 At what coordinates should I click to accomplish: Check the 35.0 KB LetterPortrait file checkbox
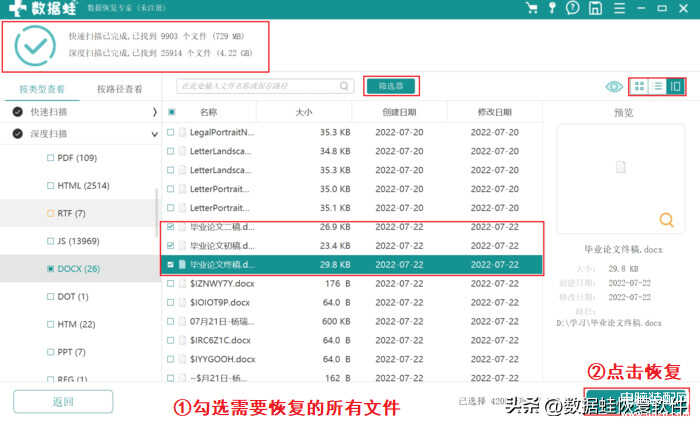pyautogui.click(x=171, y=189)
